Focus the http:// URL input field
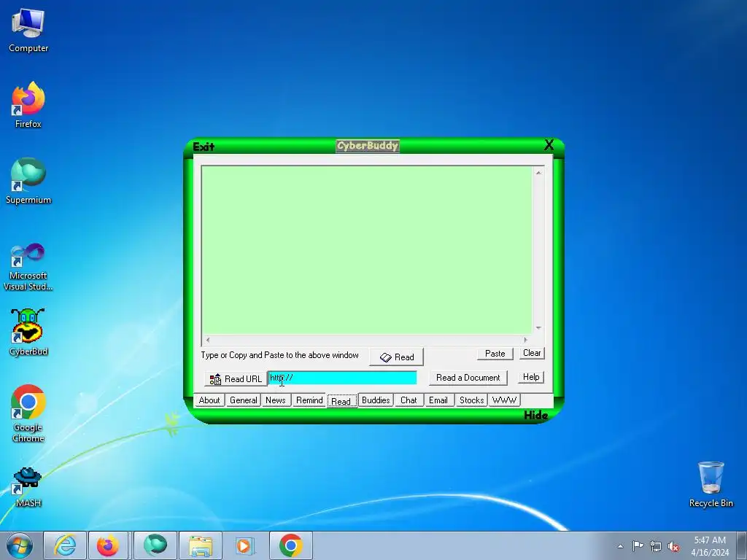This screenshot has width=747, height=560. tap(342, 378)
